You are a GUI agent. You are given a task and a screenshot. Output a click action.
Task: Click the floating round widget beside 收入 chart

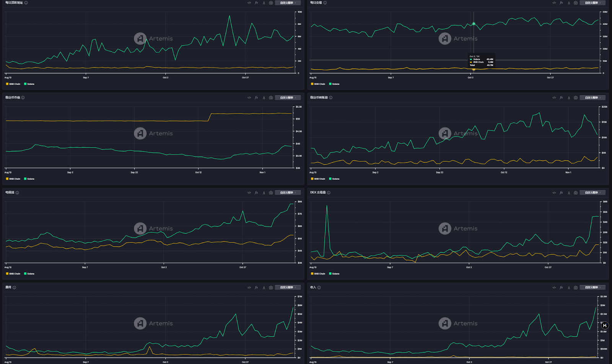(x=605, y=325)
